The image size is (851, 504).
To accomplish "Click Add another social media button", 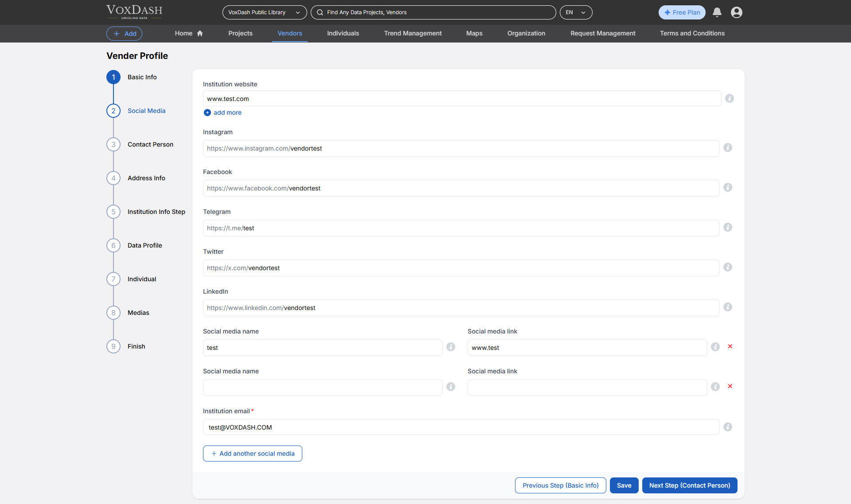I will pyautogui.click(x=252, y=454).
